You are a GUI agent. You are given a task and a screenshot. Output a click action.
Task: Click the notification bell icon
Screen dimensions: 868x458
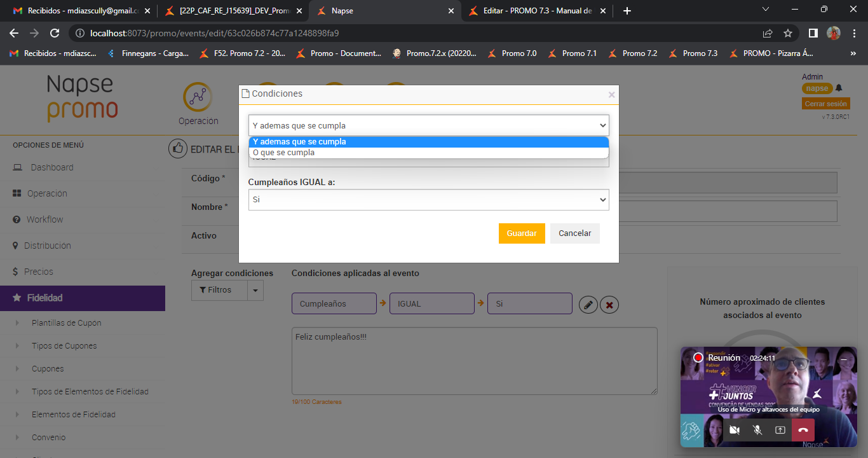[839, 88]
